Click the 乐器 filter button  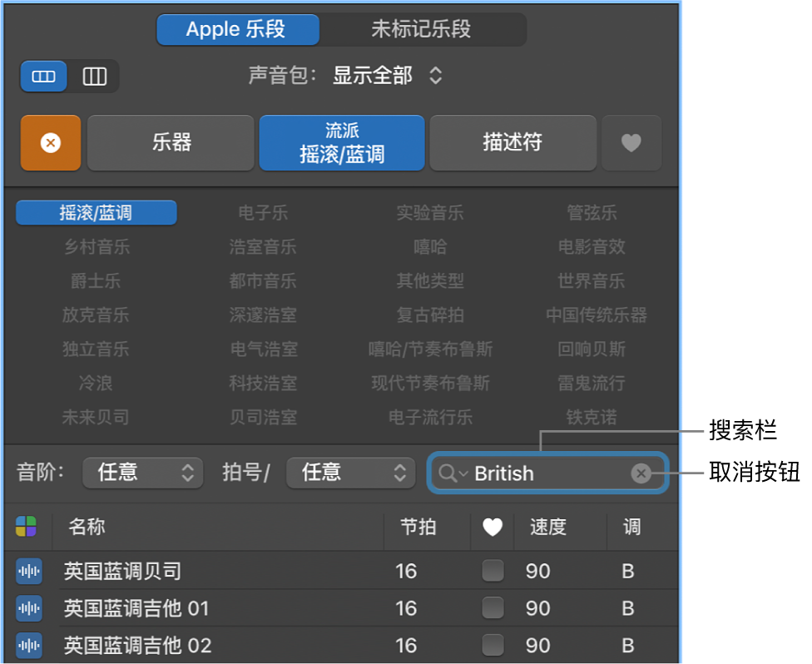[x=170, y=142]
